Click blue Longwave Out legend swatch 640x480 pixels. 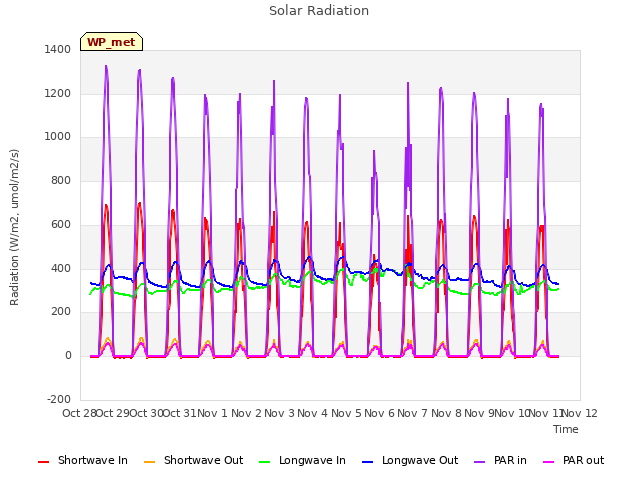click(x=368, y=462)
